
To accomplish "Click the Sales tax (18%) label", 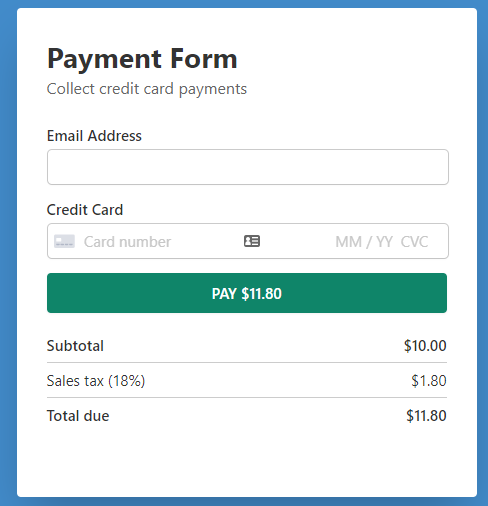I will click(x=96, y=381).
